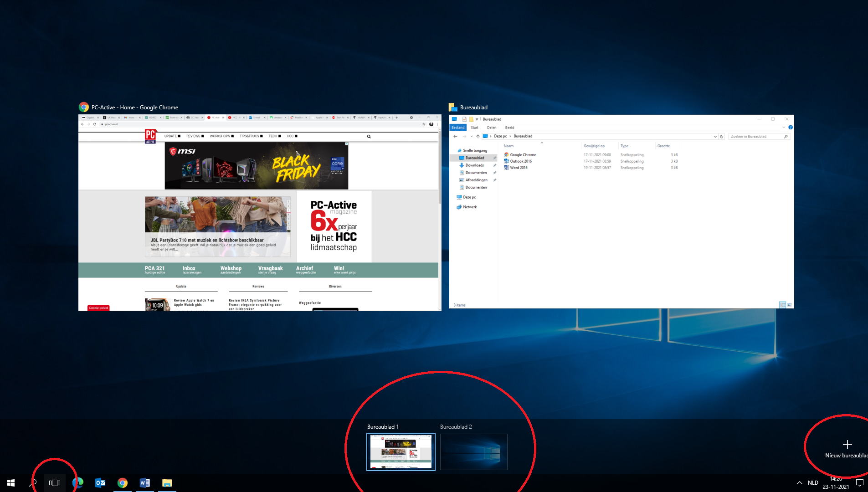Viewport: 868px width, 492px height.
Task: Toggle Task View button on taskbar
Action: coord(55,483)
